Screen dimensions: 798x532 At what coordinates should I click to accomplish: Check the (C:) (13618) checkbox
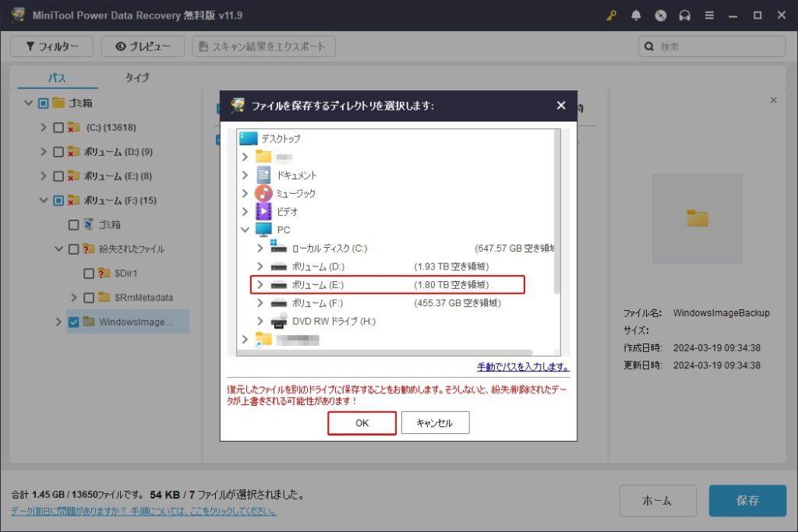click(x=58, y=128)
